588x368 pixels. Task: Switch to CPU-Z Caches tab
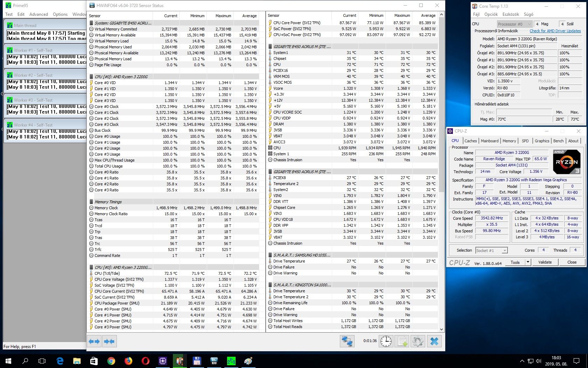471,141
